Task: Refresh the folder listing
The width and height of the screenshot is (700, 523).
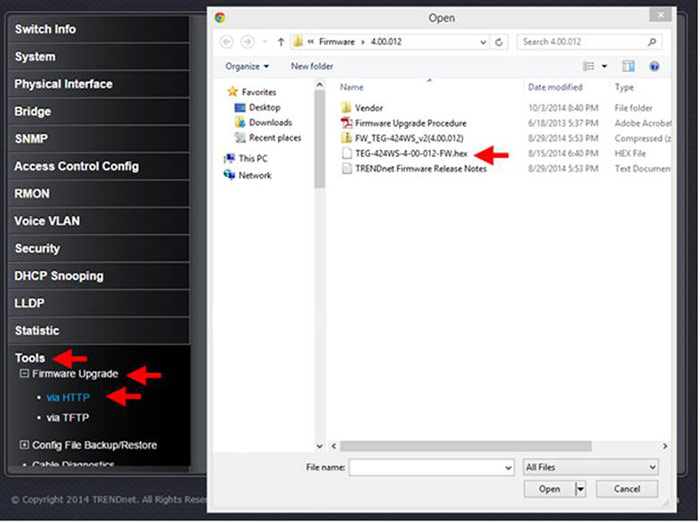Action: click(499, 42)
